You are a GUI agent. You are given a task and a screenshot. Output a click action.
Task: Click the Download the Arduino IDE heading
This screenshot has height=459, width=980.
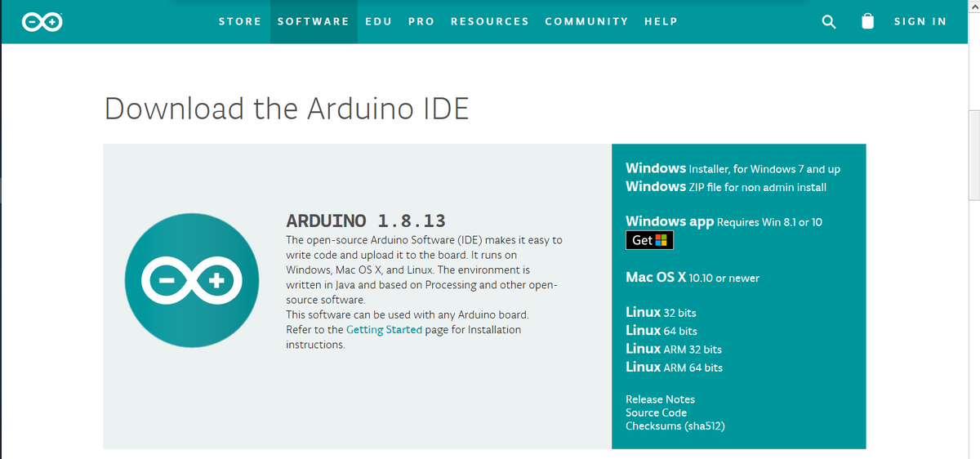tap(287, 109)
